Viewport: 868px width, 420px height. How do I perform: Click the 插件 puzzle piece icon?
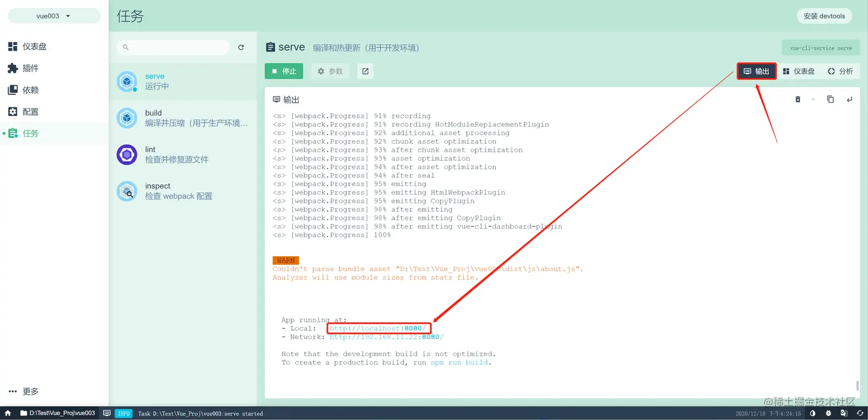coord(13,68)
